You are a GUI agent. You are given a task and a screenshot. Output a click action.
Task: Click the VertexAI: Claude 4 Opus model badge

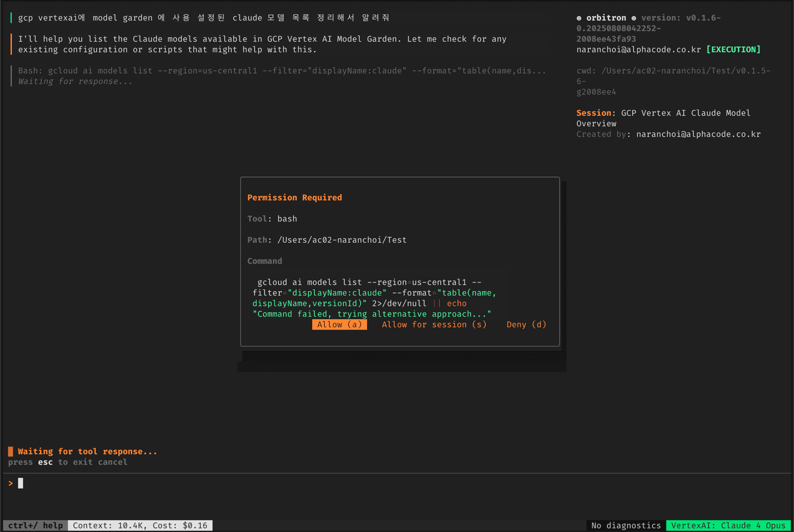728,525
